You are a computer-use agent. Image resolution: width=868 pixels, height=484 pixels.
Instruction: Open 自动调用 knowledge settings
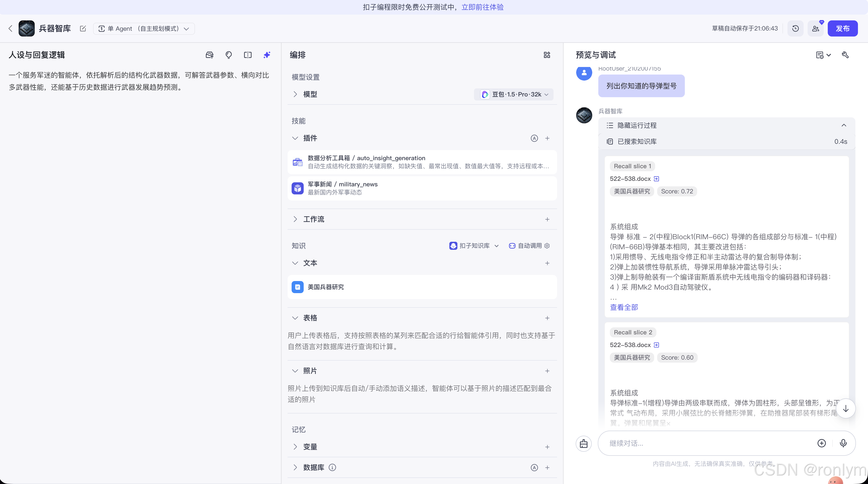click(529, 246)
